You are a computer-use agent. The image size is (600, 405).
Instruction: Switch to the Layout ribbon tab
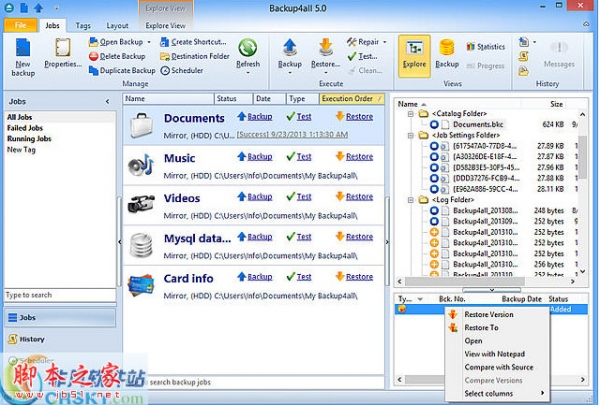click(117, 26)
